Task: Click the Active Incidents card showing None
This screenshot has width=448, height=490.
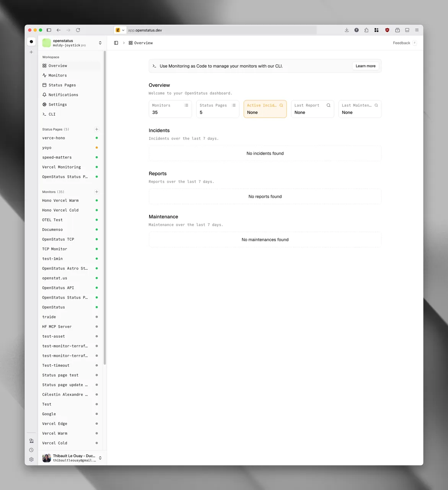Action: coord(265,109)
